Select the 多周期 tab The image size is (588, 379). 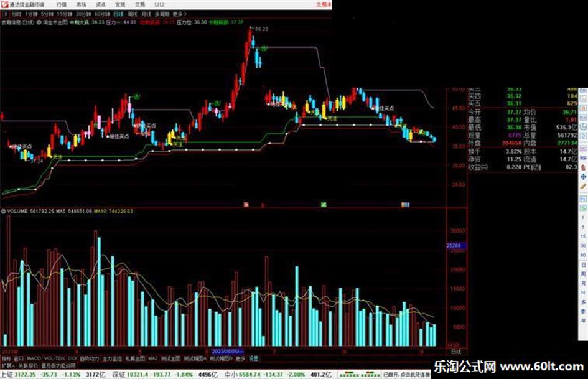pos(162,14)
